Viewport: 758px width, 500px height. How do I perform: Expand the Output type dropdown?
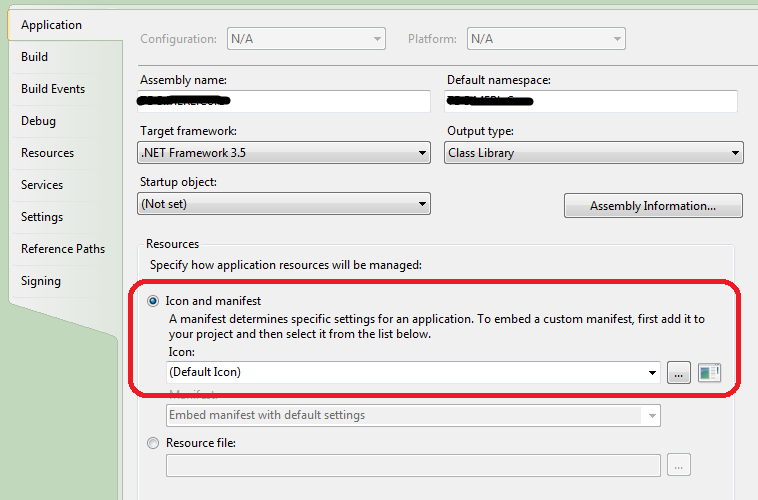[594, 153]
